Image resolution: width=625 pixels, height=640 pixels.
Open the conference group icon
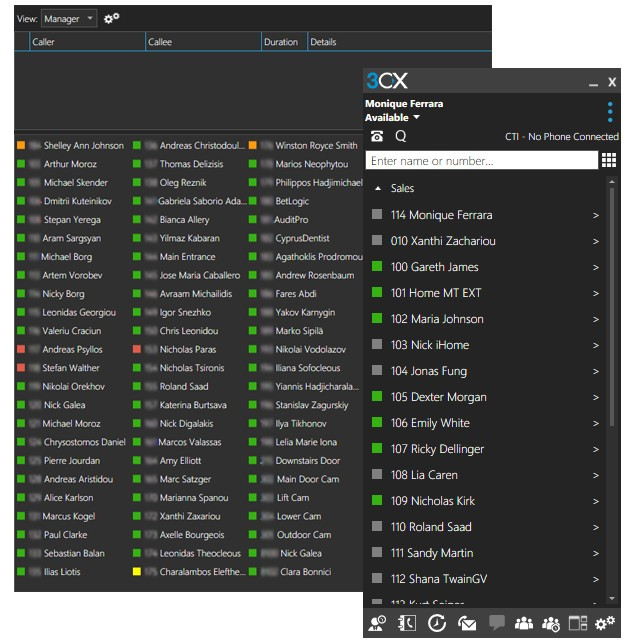(x=523, y=623)
